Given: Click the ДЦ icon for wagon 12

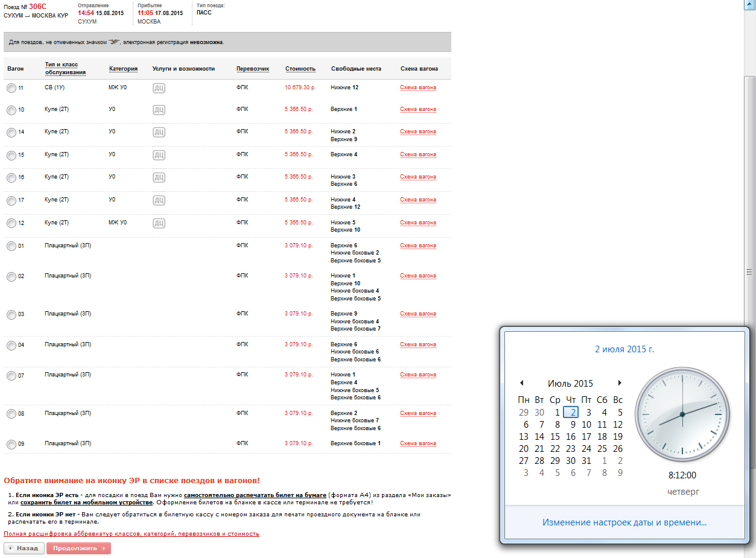Looking at the screenshot, I should tap(159, 223).
